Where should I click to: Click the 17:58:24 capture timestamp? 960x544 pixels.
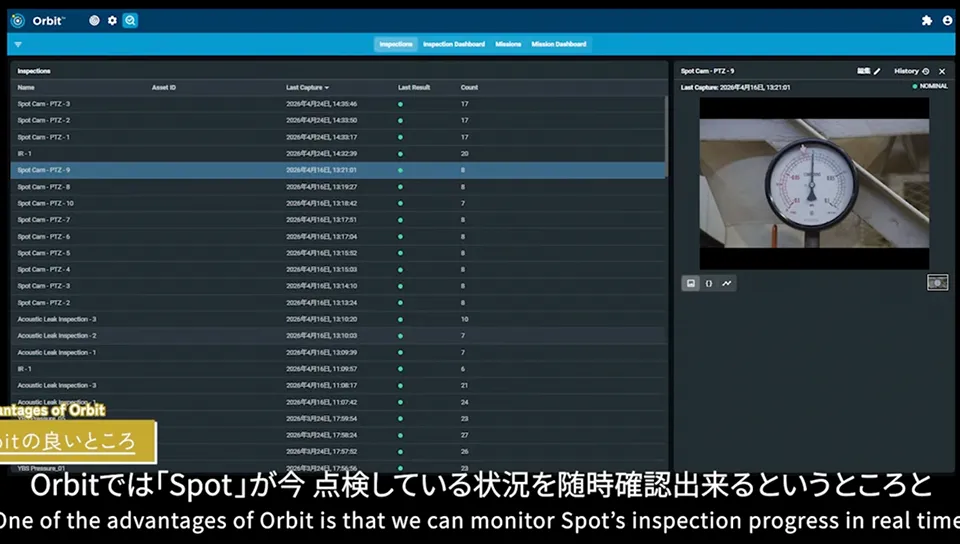click(x=321, y=435)
